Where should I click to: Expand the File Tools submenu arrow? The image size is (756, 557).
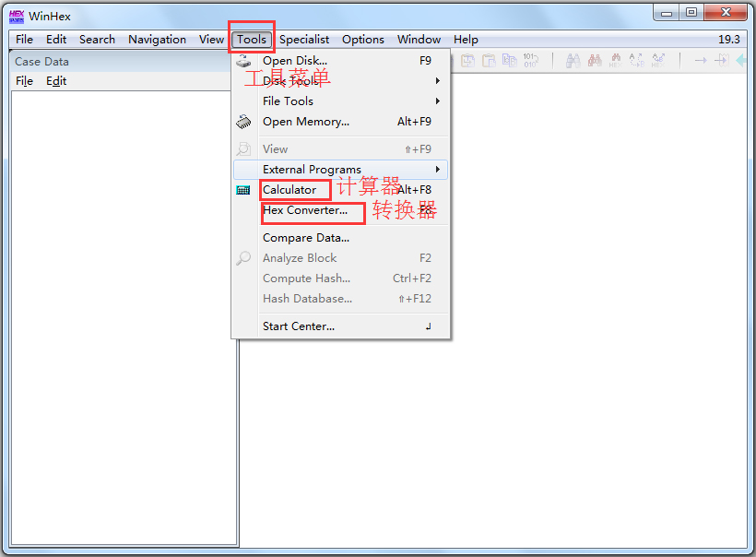pyautogui.click(x=437, y=101)
